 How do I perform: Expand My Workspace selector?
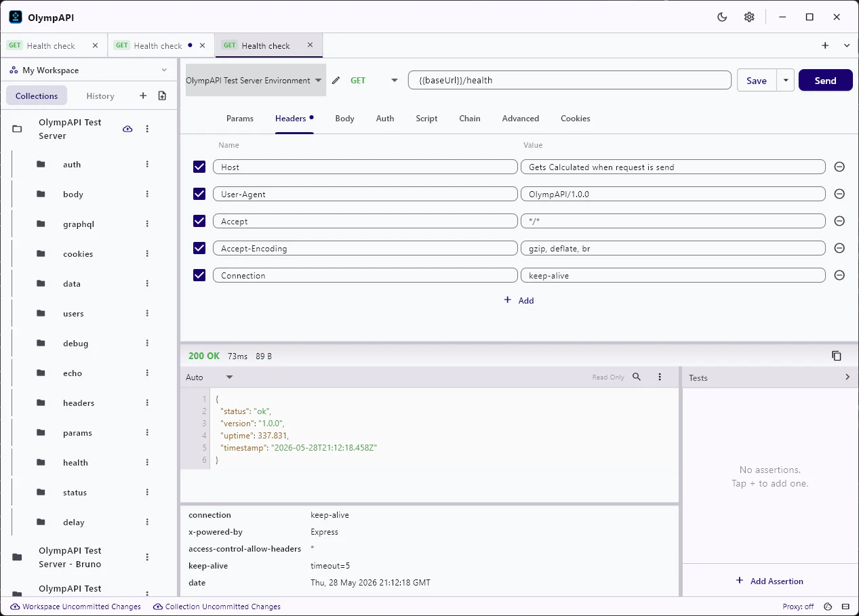tap(89, 70)
